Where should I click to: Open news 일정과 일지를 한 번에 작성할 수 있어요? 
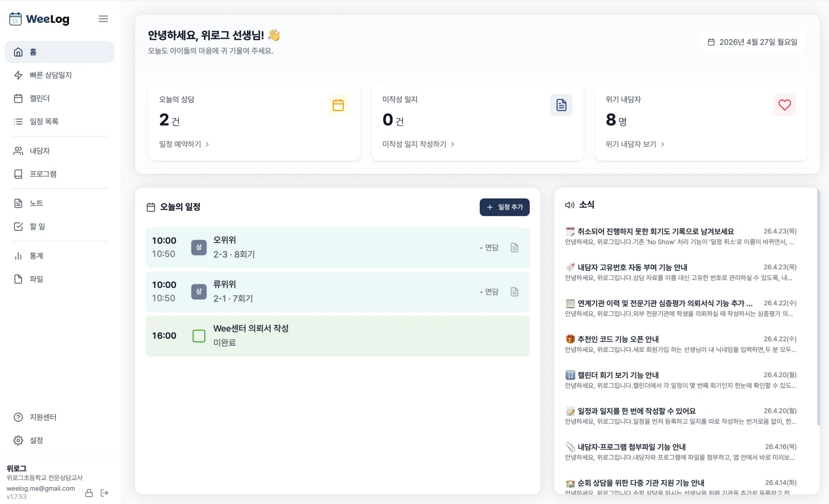(x=680, y=416)
